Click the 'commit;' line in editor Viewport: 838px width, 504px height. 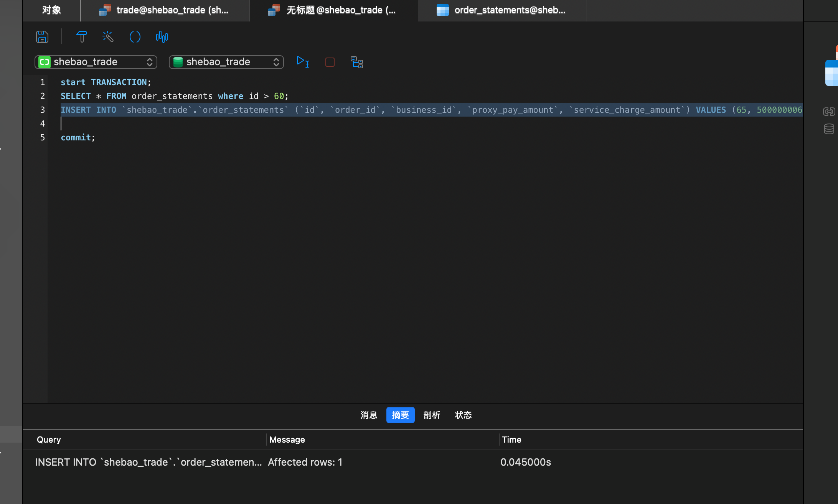(x=78, y=137)
